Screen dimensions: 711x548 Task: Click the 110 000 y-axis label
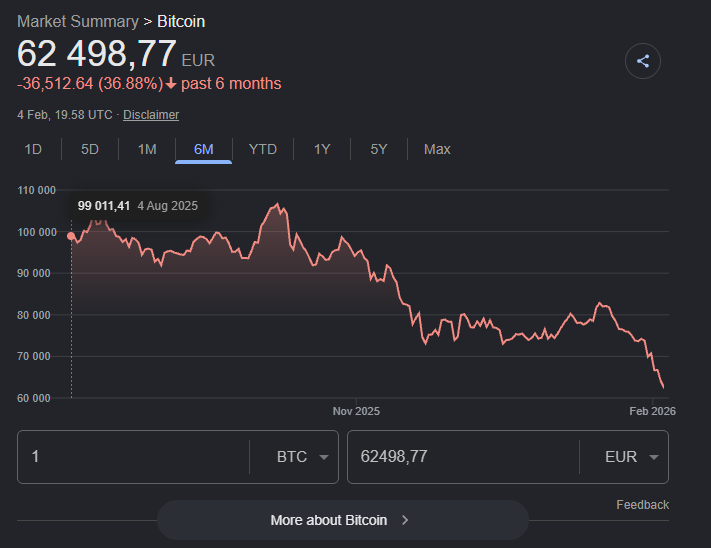pyautogui.click(x=36, y=190)
